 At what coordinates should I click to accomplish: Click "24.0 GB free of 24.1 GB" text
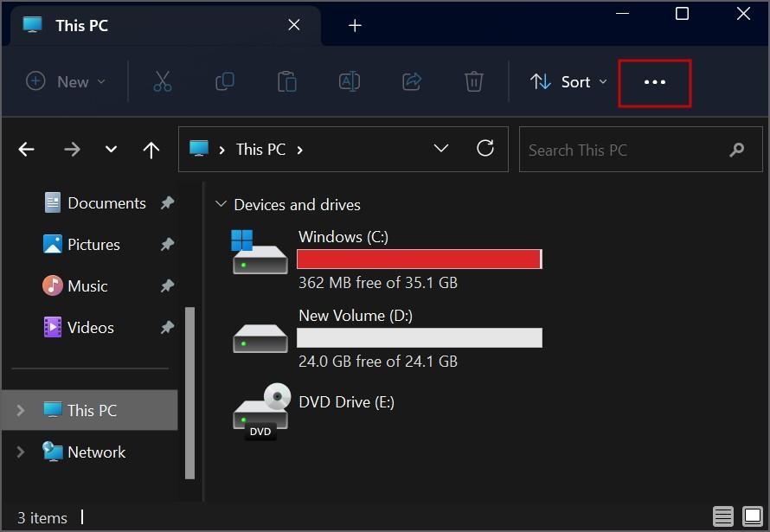(377, 362)
